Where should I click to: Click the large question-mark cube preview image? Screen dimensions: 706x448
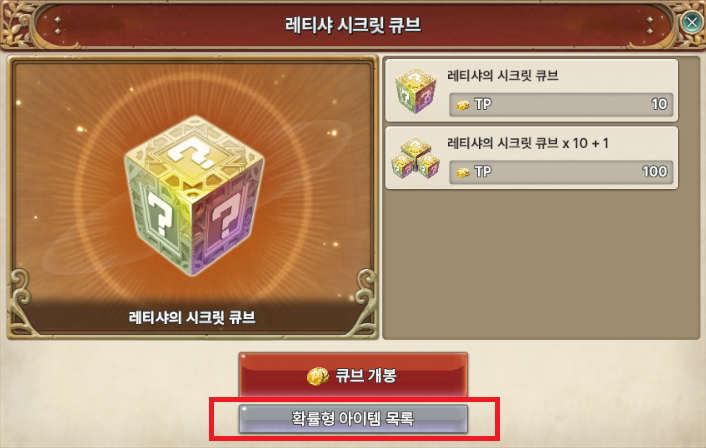(194, 195)
